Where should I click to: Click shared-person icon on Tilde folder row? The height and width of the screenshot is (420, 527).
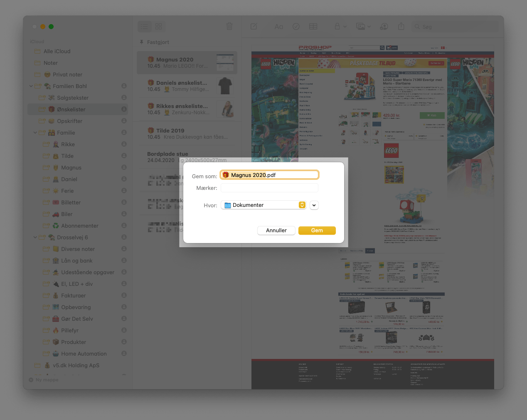[124, 156]
